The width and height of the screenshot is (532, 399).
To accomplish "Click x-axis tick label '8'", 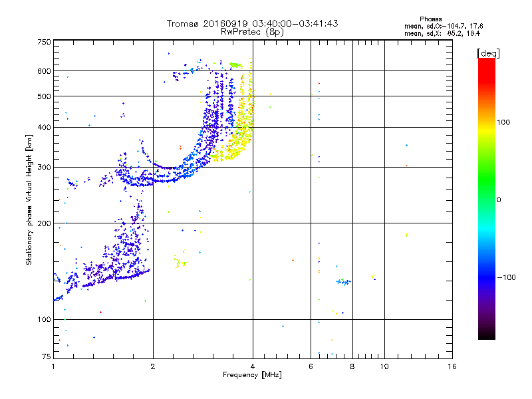I will click(352, 366).
